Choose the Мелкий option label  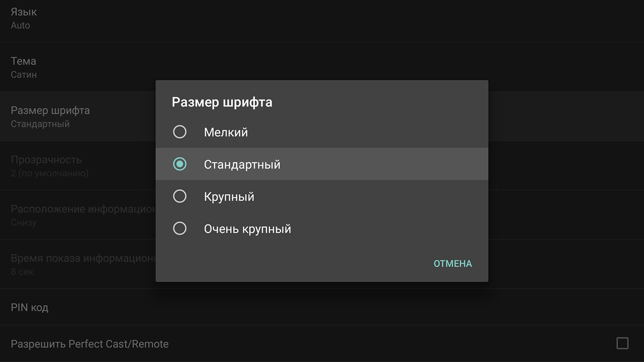(226, 132)
